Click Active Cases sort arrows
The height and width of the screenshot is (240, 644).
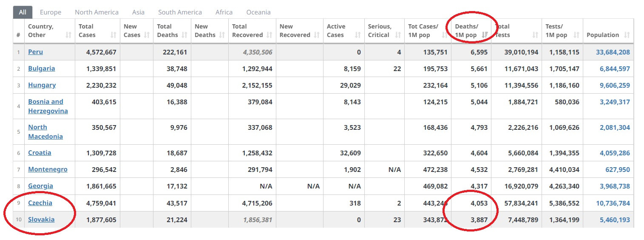[x=358, y=35]
